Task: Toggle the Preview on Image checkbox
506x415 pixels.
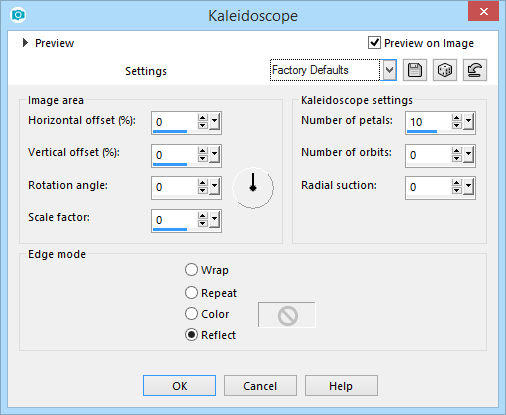Action: (374, 43)
